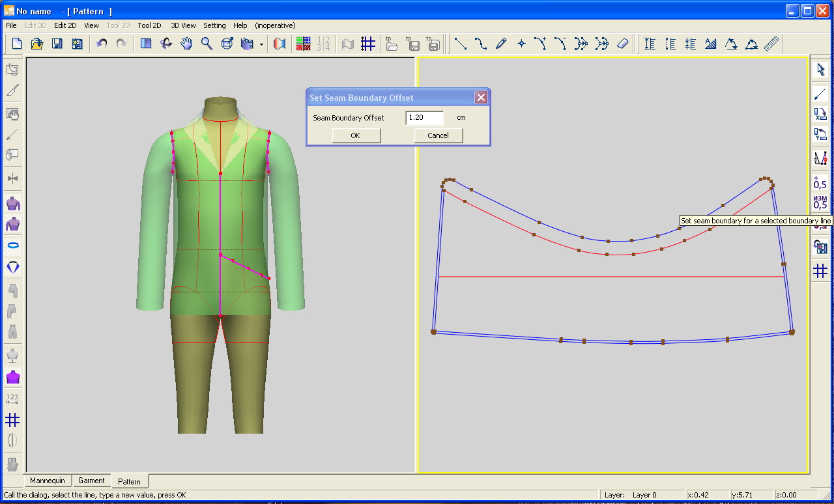Open the Setting menu
The height and width of the screenshot is (504, 834).
(214, 25)
